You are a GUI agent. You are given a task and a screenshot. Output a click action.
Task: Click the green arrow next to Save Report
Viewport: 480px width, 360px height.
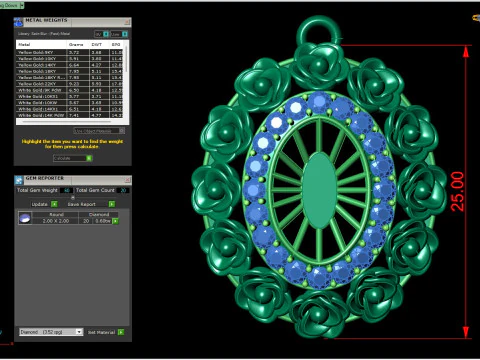(x=112, y=204)
